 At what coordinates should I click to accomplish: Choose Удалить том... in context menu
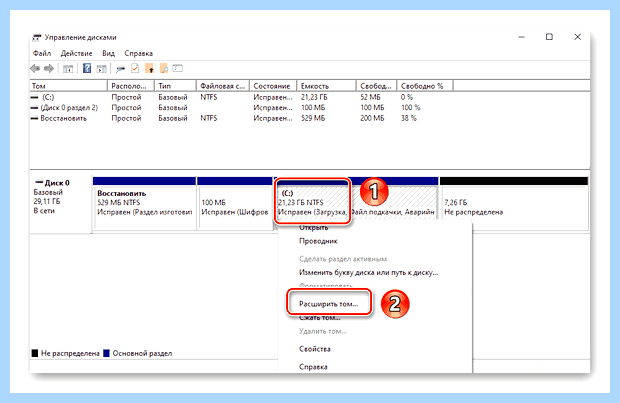(323, 331)
